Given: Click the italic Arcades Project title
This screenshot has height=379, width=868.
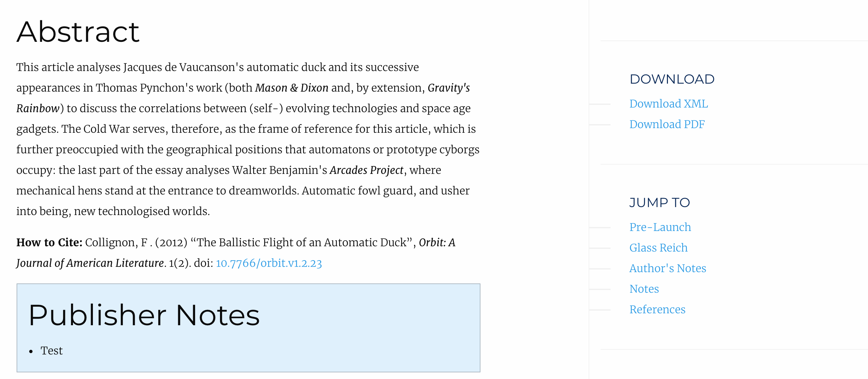Looking at the screenshot, I should click(x=366, y=170).
